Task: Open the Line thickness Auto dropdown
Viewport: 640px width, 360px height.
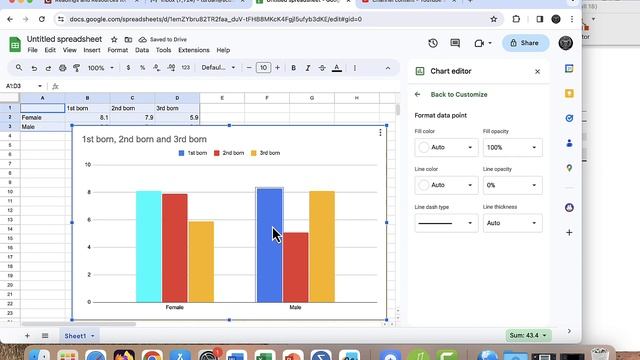Action: click(513, 223)
